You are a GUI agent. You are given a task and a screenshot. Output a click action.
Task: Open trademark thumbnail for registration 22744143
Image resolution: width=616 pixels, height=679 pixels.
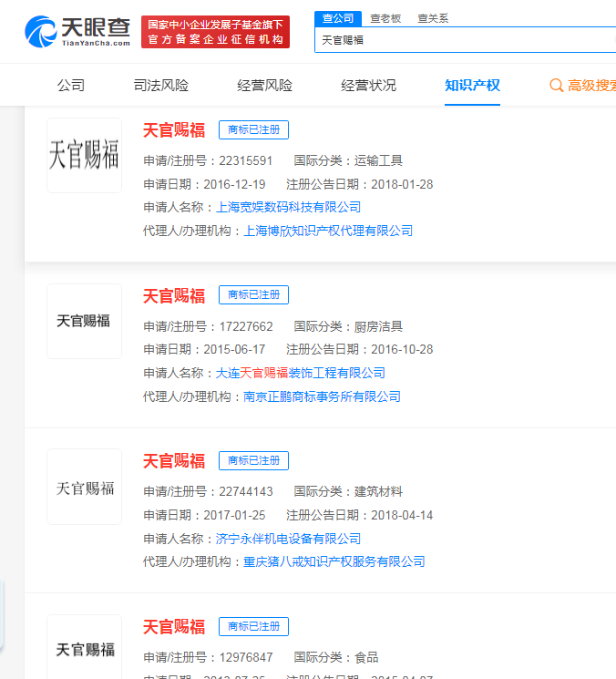(x=84, y=487)
